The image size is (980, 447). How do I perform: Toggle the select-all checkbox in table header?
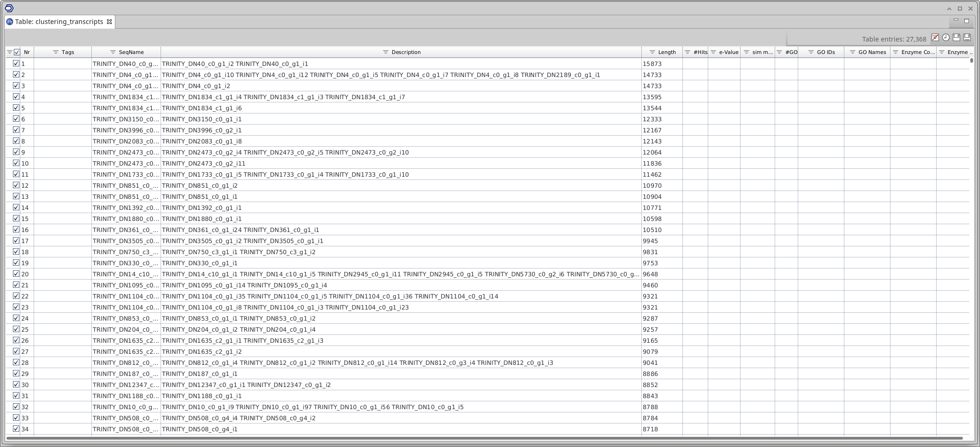coord(17,52)
